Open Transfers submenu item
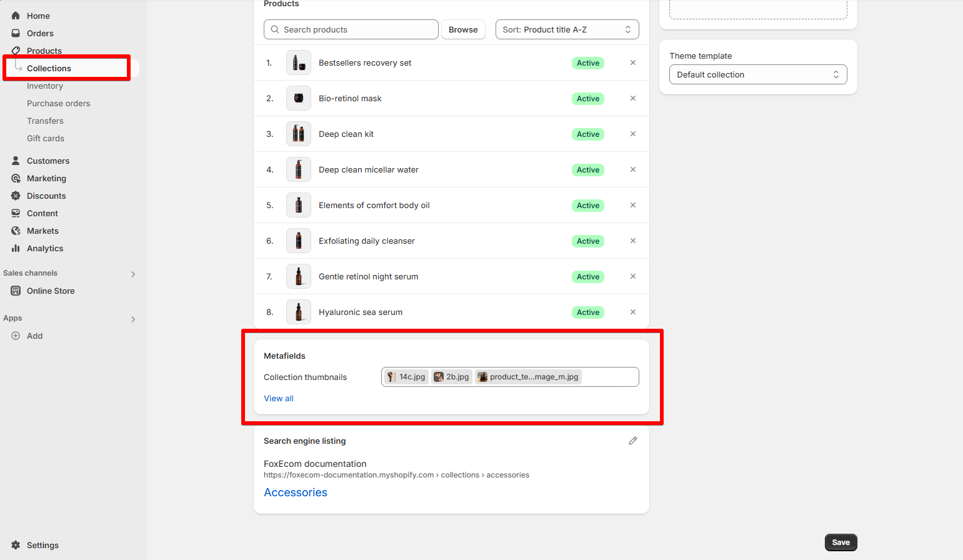The image size is (963, 560). click(x=45, y=121)
